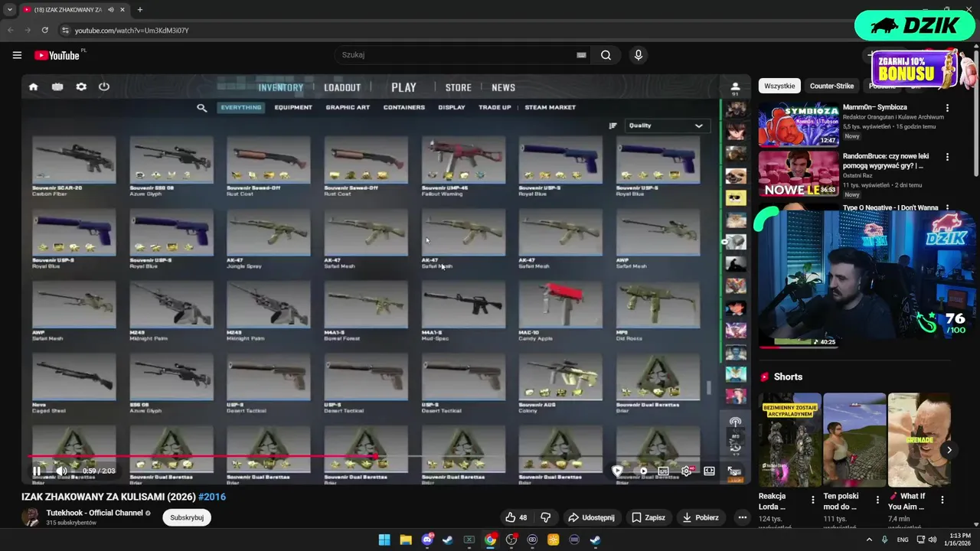980x551 pixels.
Task: Open the Windows Start menu
Action: [x=384, y=540]
